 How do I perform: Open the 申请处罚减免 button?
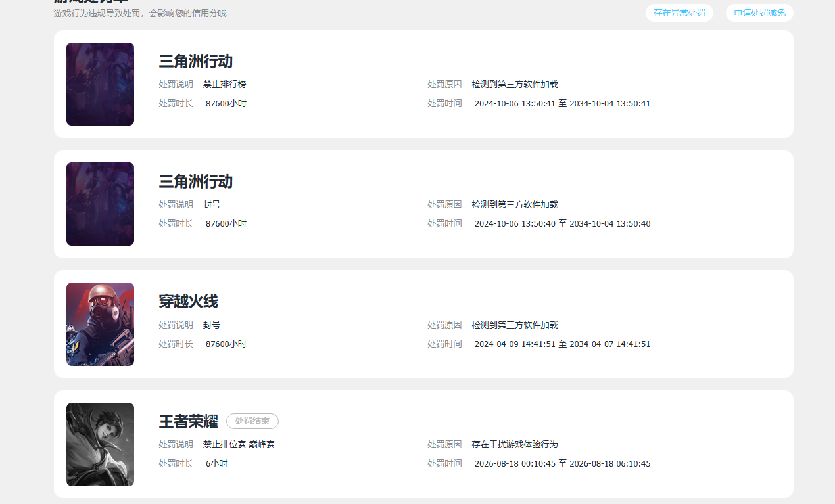click(759, 12)
